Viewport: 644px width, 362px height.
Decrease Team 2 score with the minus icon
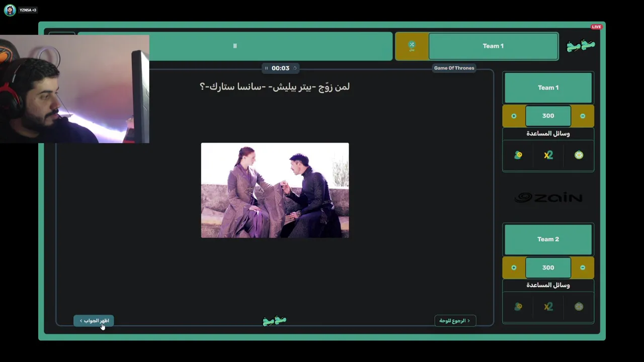[x=583, y=267]
